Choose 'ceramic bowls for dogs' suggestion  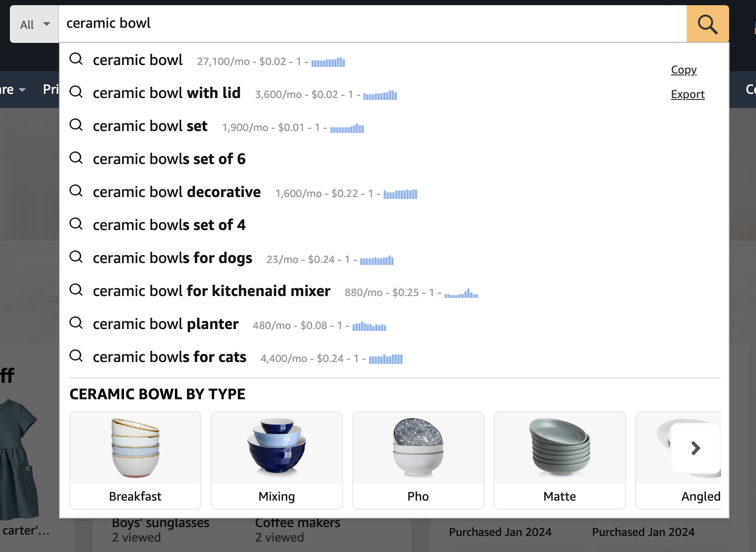tap(173, 258)
